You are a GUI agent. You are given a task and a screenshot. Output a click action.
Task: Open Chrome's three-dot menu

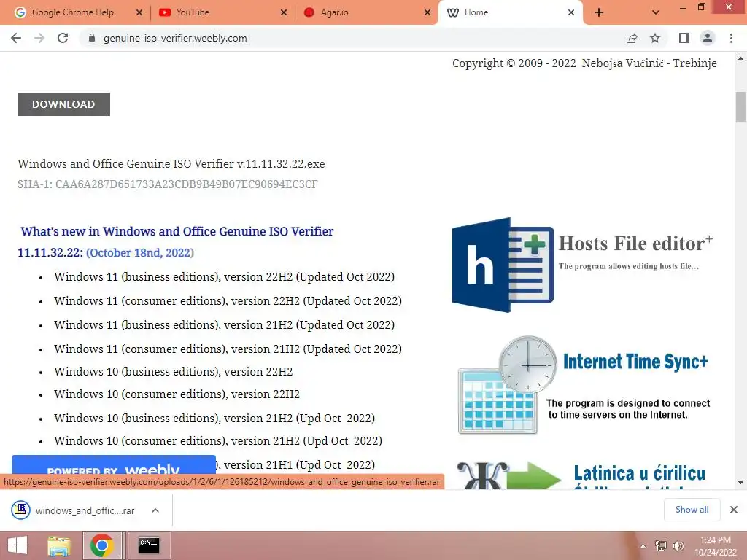point(731,38)
